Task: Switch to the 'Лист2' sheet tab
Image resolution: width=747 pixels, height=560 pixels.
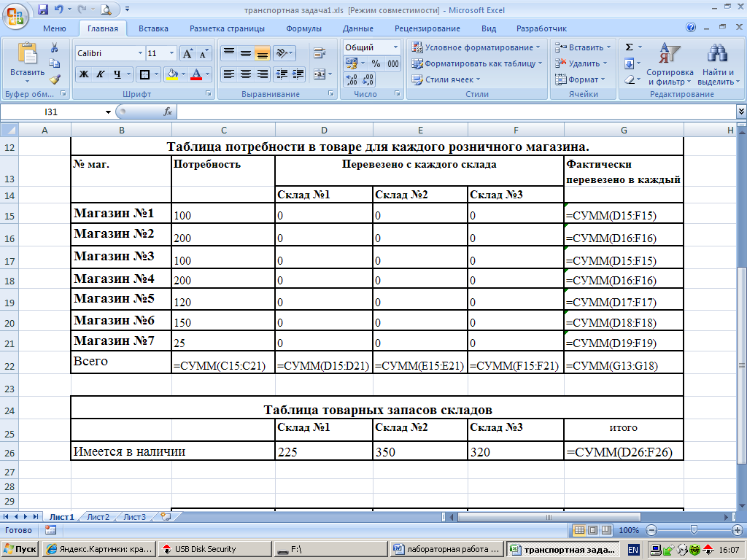Action: (98, 517)
